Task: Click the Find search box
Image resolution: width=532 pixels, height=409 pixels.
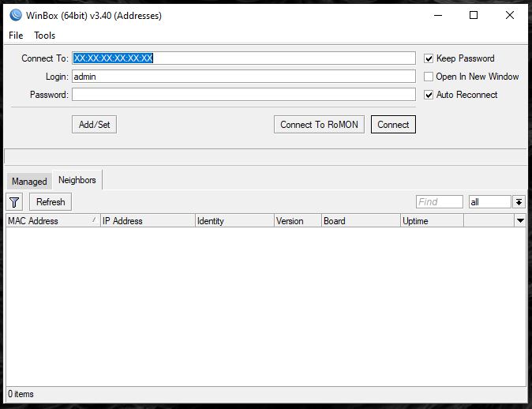Action: 440,202
